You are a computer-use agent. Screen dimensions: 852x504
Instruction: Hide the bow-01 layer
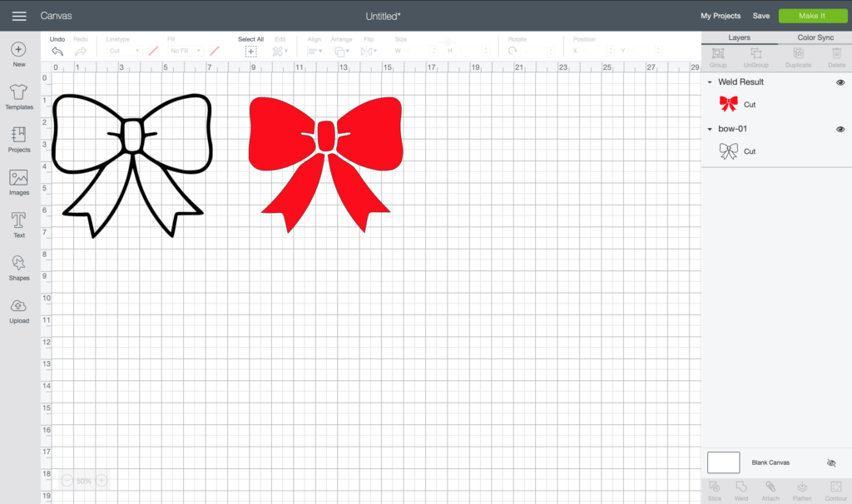(x=840, y=129)
